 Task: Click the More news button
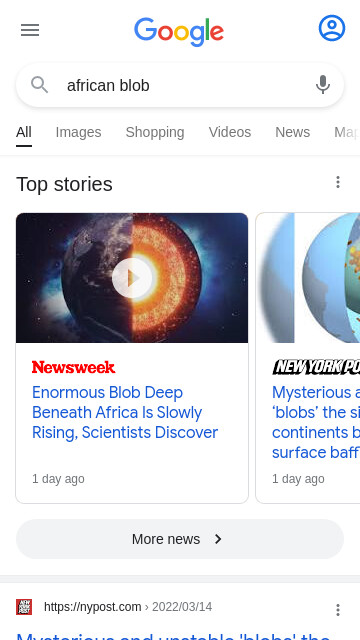tap(180, 539)
